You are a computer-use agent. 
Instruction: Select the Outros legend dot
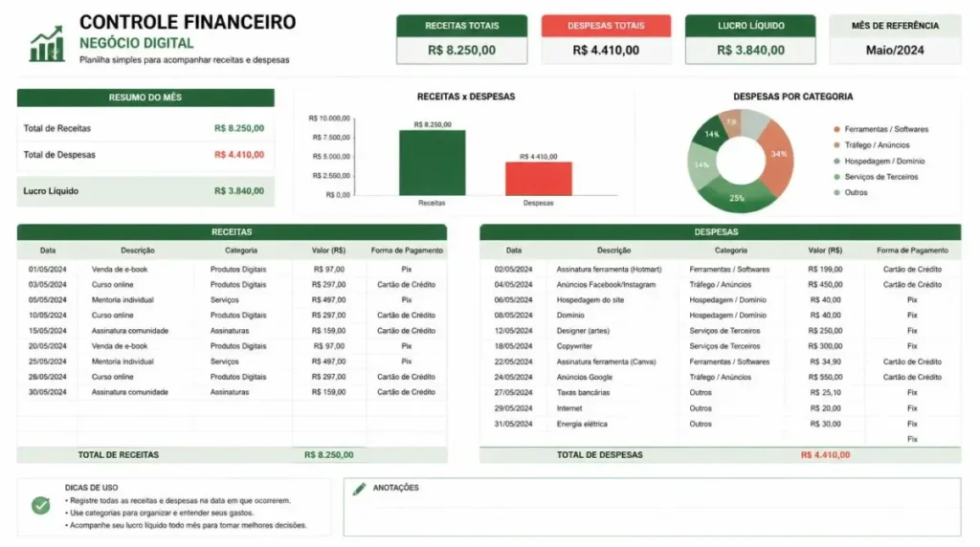[x=836, y=192]
